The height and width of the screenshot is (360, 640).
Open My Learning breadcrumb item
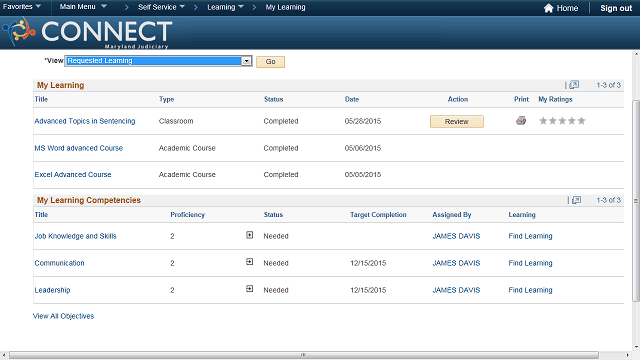pyautogui.click(x=285, y=7)
